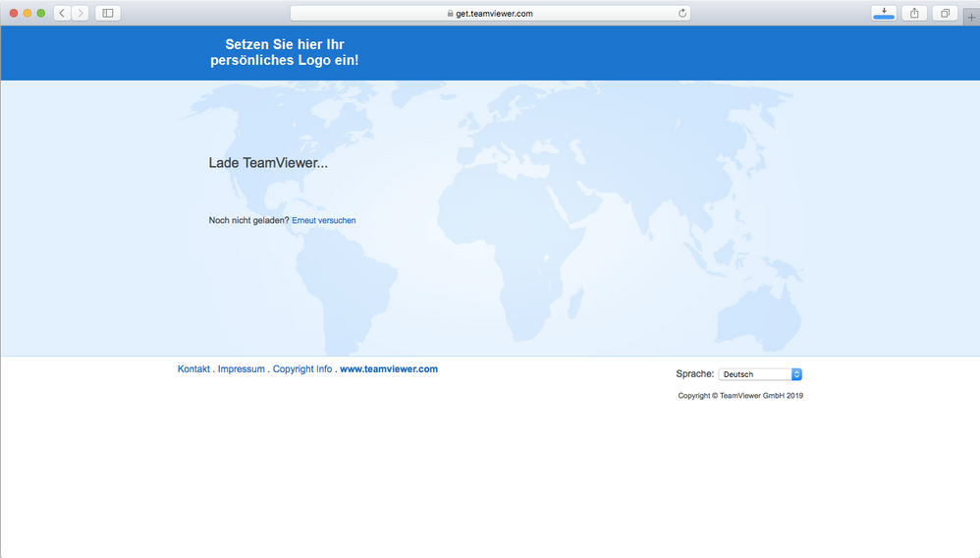Maximize the Safari window with green button

[x=41, y=13]
